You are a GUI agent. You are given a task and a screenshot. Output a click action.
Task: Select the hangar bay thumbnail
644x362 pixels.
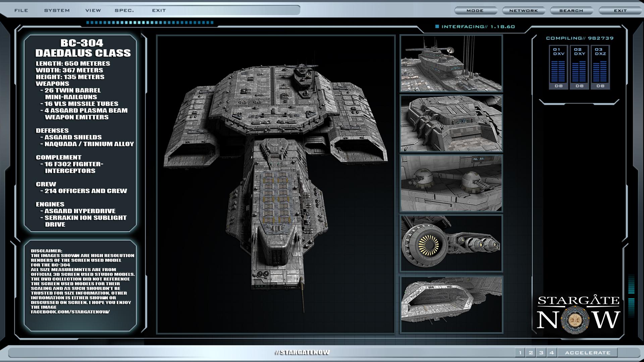[451, 304]
